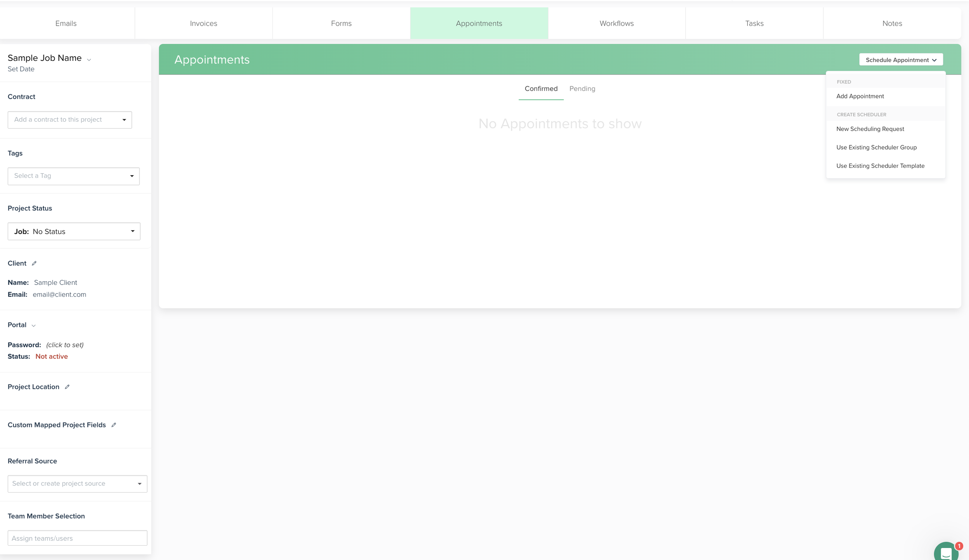Open the Workflows tab
The height and width of the screenshot is (560, 969).
tap(616, 23)
